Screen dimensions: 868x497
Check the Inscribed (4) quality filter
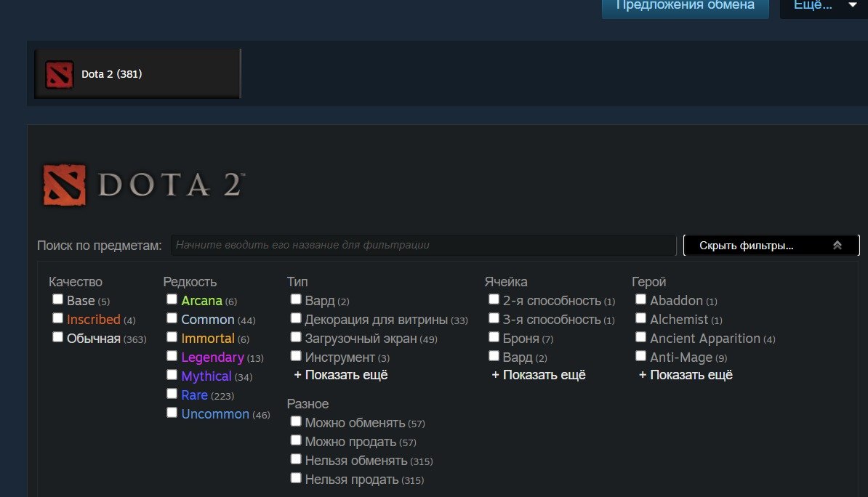point(57,318)
